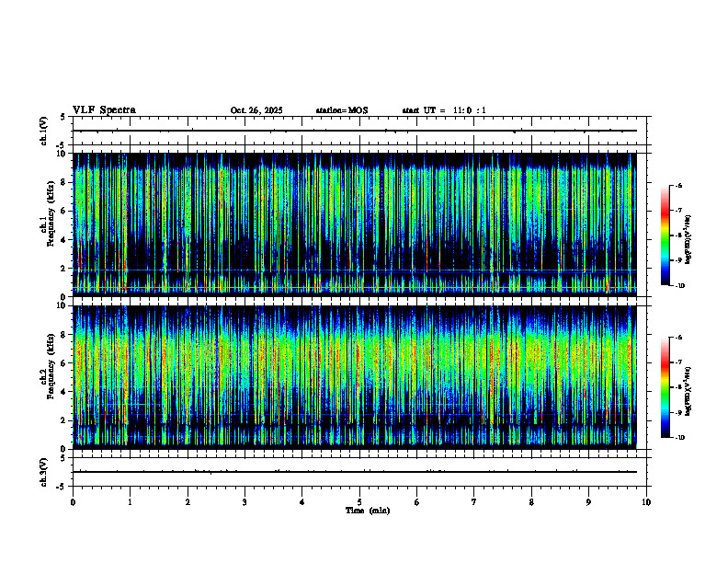
Task: Click the '4' kHz tick on ch.1 frequency axis
Action: pyautogui.click(x=64, y=240)
